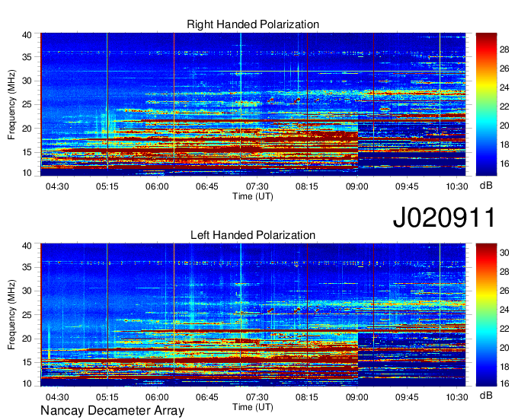Viewport: 518px width, 420px height.
Task: Pick the 04:30 time tick on the Left Handed plot
Action: click(x=57, y=397)
